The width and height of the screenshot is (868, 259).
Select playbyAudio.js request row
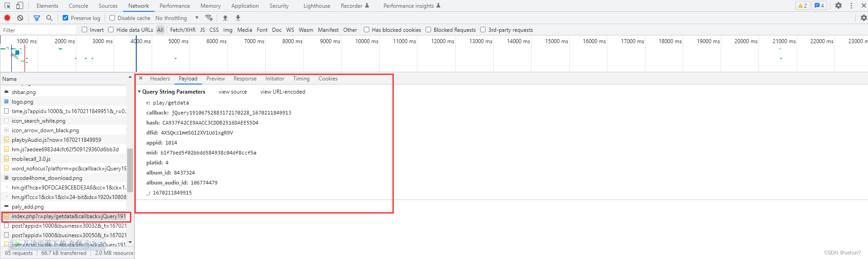[64, 140]
